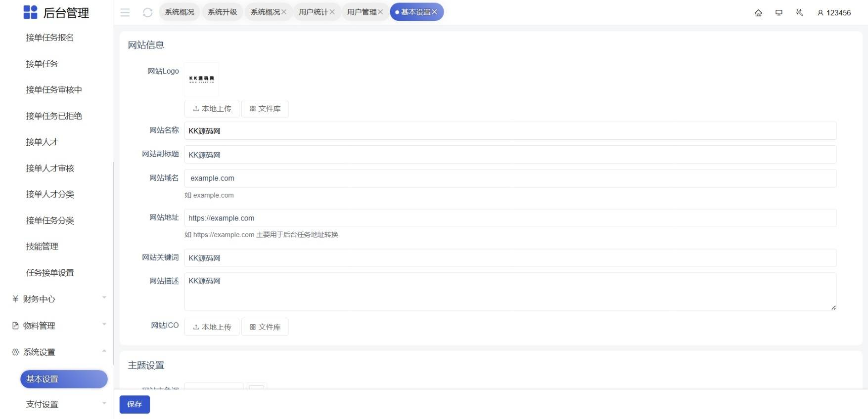Focus the 网站名称 input field
Image resolution: width=868 pixels, height=419 pixels.
click(510, 131)
